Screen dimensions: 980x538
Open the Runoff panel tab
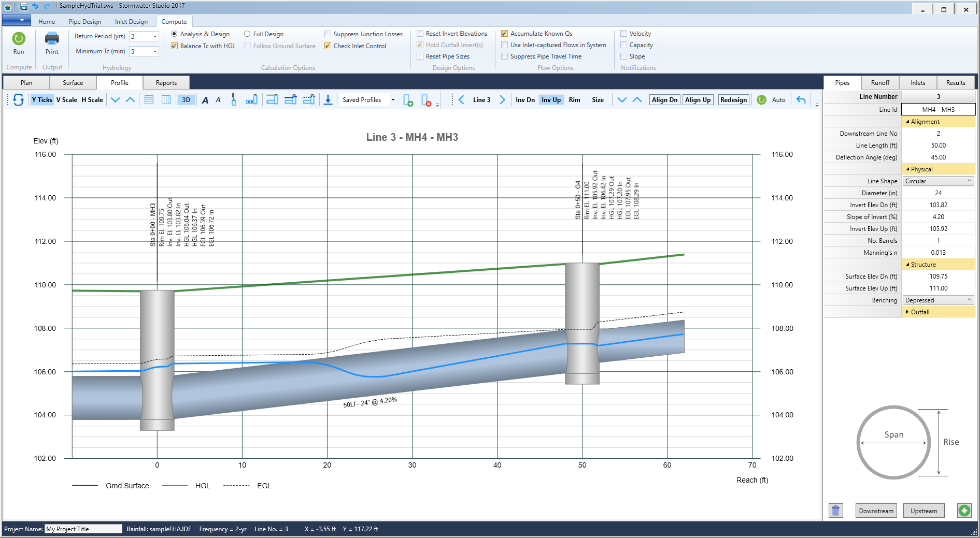[x=880, y=82]
